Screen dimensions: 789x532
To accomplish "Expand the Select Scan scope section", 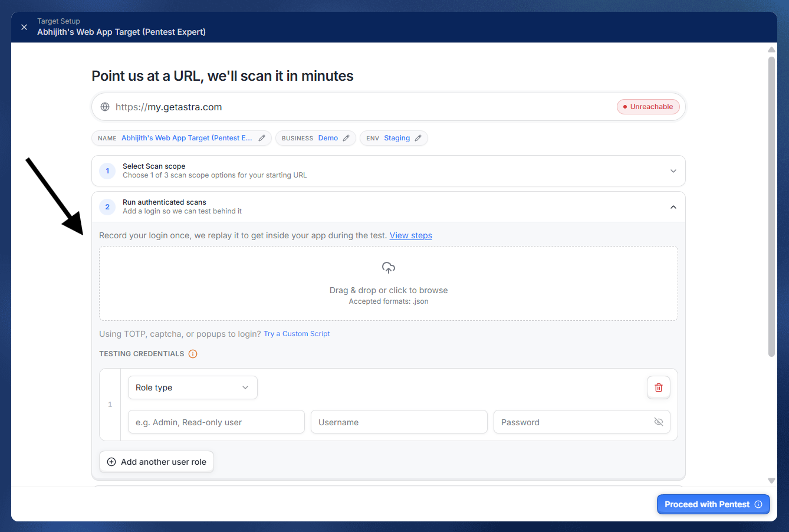I will coord(389,171).
